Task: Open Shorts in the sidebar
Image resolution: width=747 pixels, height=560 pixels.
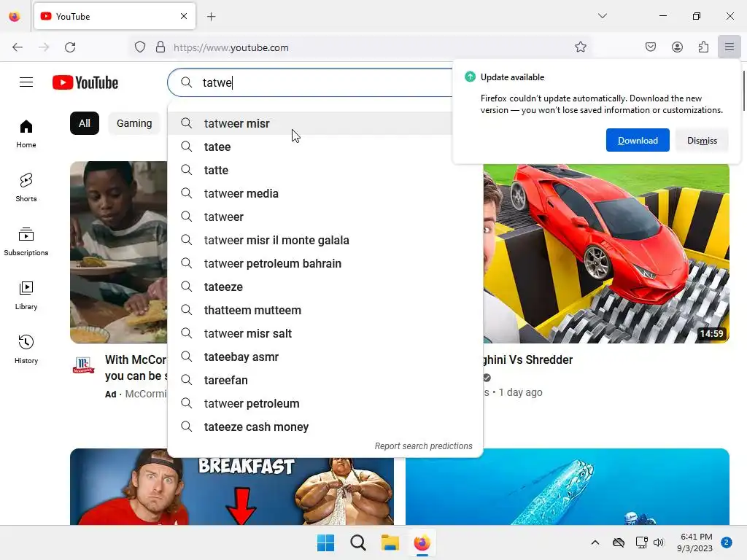Action: 26,187
